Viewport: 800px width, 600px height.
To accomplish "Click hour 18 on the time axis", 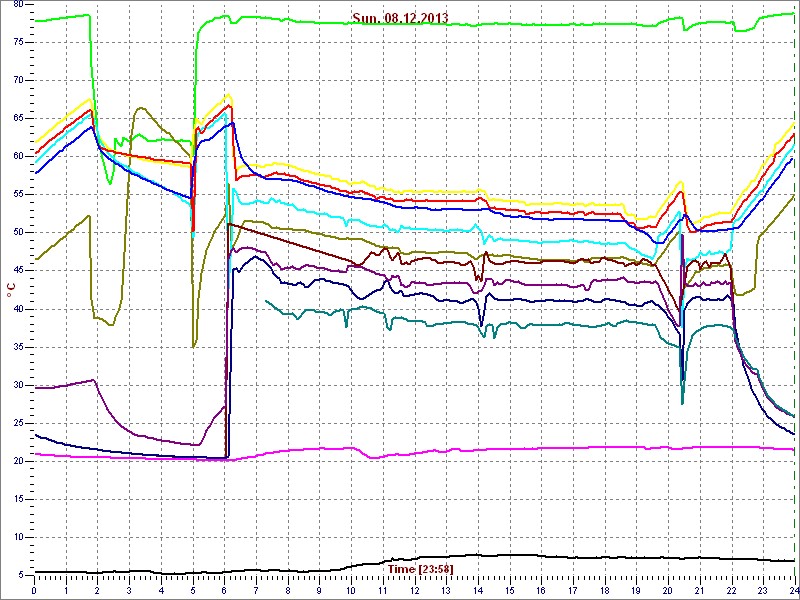I will point(605,589).
